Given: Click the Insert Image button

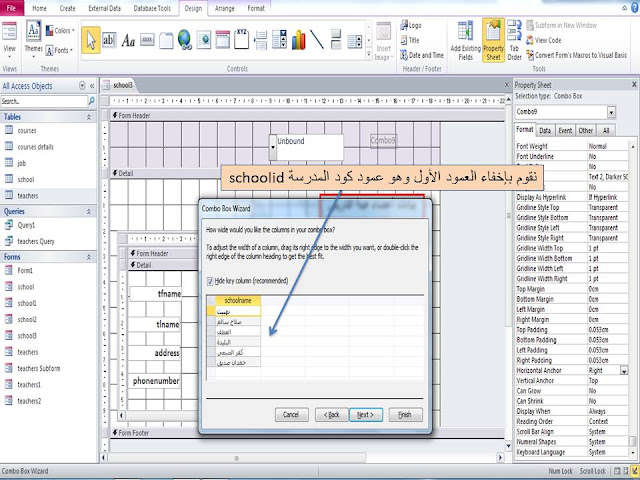Looking at the screenshot, I should tap(383, 42).
